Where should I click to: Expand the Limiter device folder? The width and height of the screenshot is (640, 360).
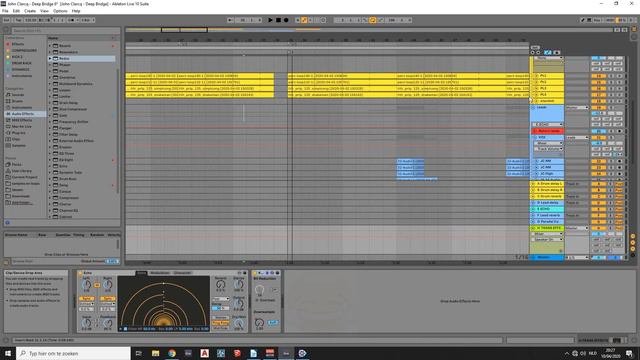click(50, 96)
